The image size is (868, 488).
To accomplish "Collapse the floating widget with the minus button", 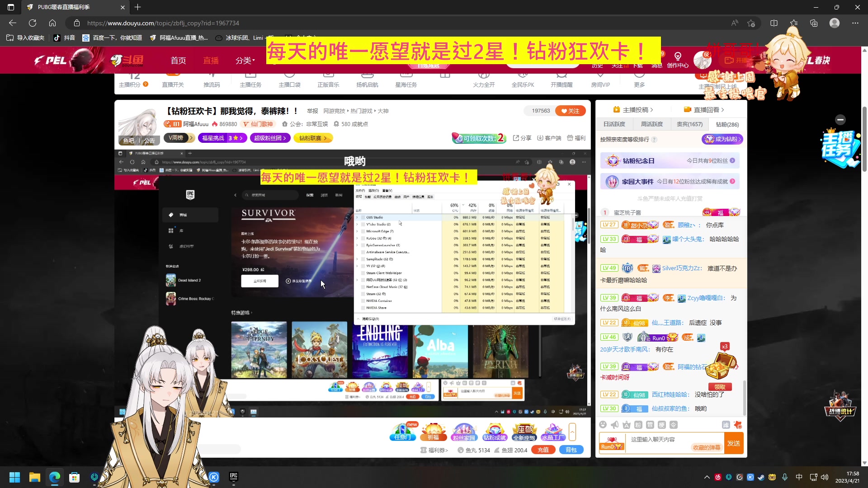I will [840, 120].
